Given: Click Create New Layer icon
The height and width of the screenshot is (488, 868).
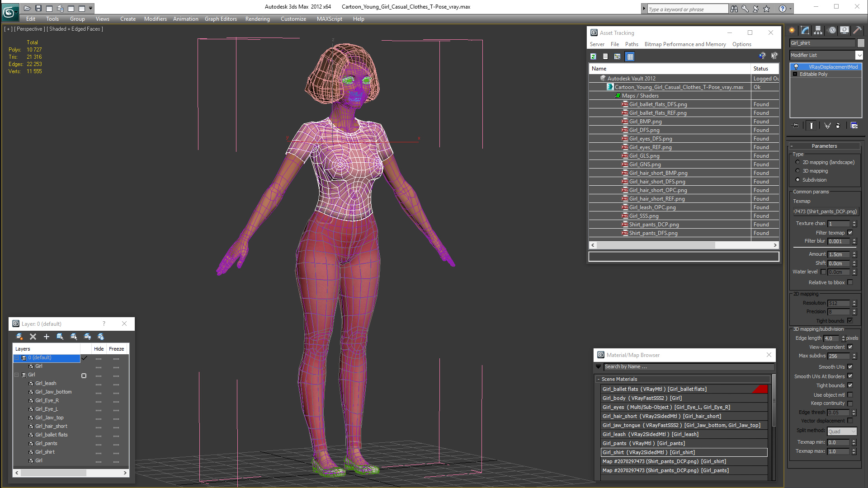Looking at the screenshot, I should click(19, 337).
